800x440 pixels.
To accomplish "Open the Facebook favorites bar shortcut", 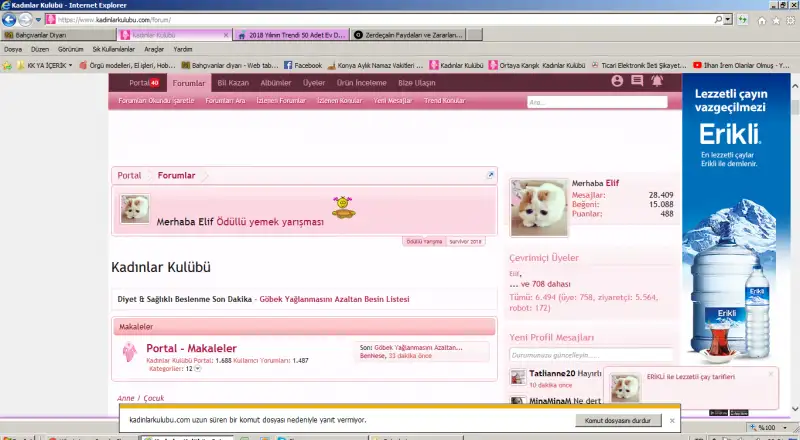I will click(x=303, y=65).
